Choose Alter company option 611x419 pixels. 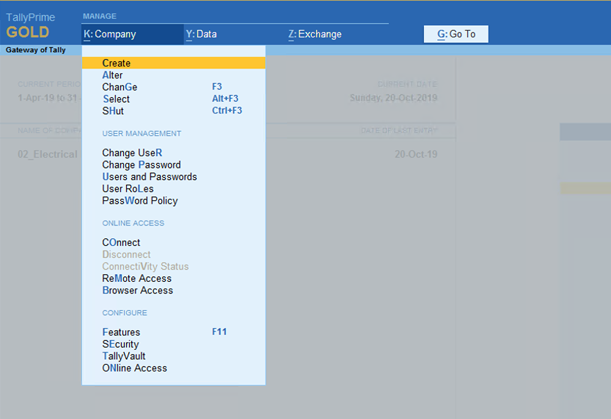tap(112, 75)
